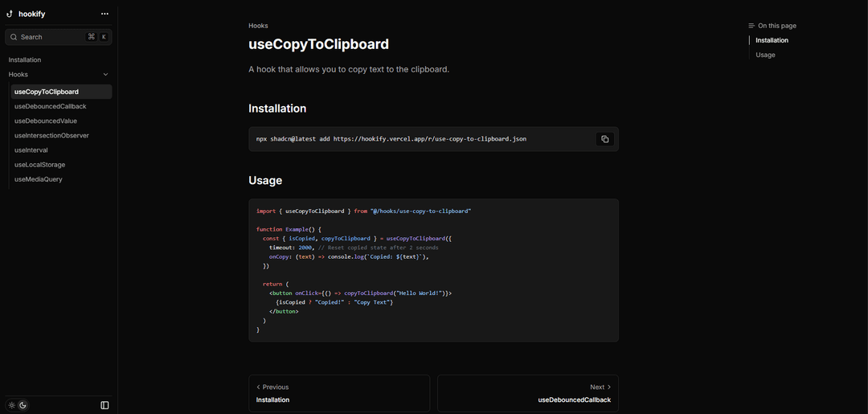Select useDebouncedCallback in the sidebar
The width and height of the screenshot is (868, 414).
coord(50,106)
